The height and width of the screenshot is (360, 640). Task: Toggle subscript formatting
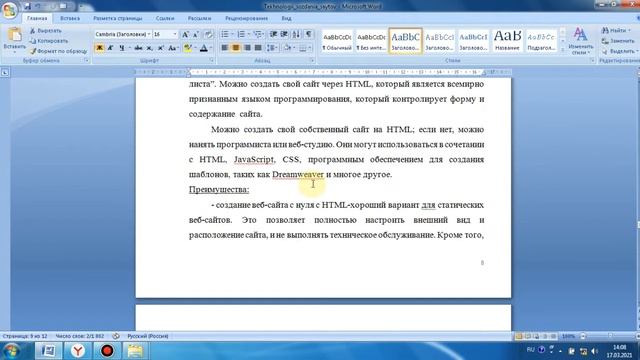[x=149, y=48]
